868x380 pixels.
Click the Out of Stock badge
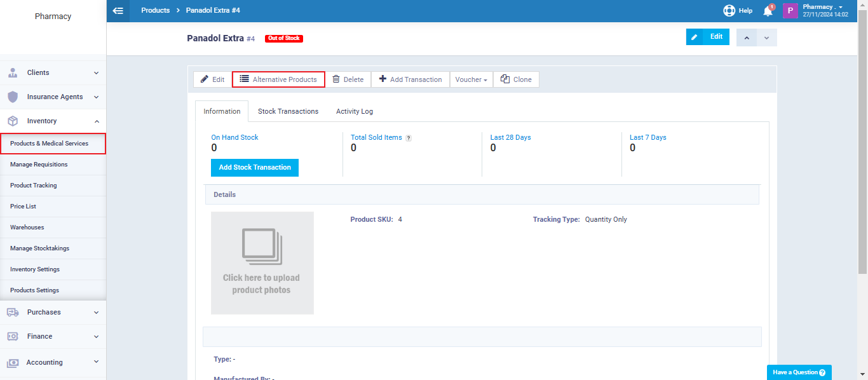pyautogui.click(x=284, y=39)
